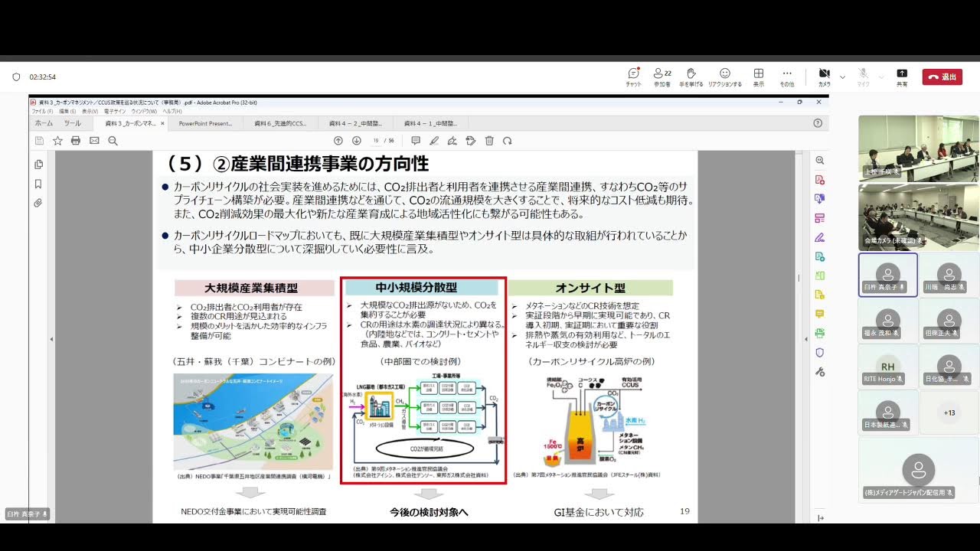Toggle the カメラ camera on
Viewport: 980px width, 551px height.
(825, 77)
